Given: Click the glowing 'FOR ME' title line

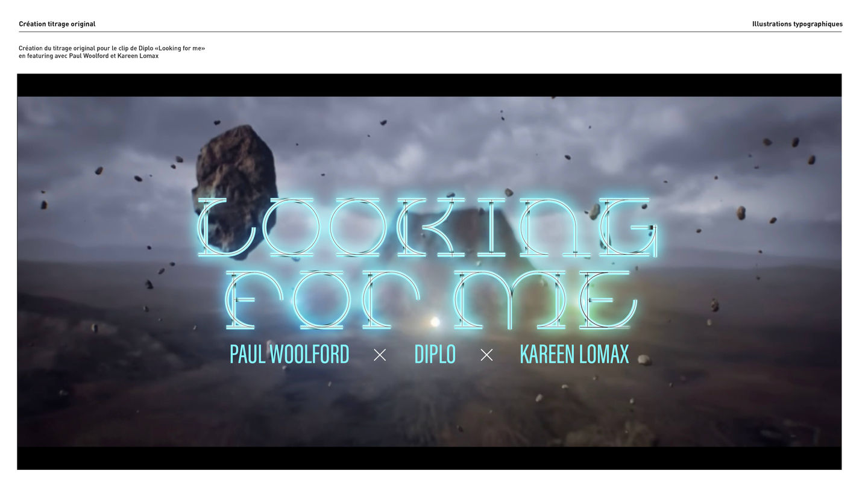Looking at the screenshot, I should (430, 300).
